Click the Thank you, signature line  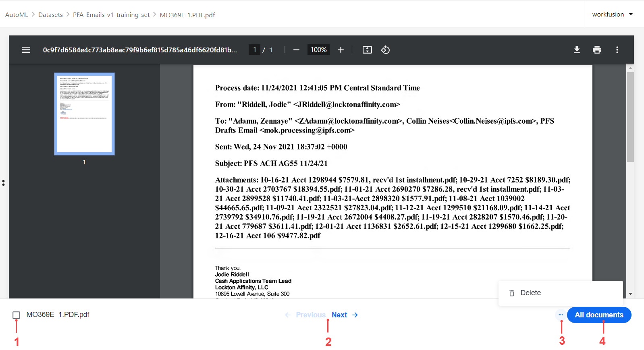tap(228, 268)
